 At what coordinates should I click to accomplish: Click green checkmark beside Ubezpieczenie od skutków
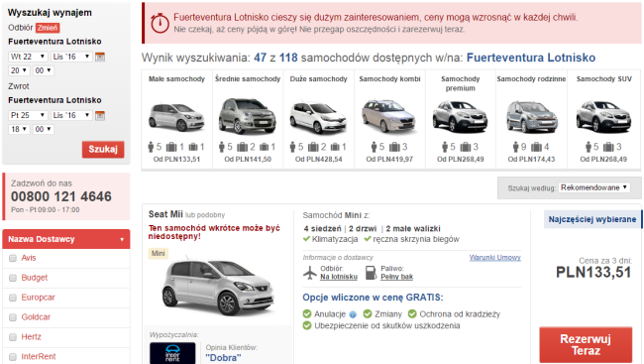pyautogui.click(x=307, y=325)
